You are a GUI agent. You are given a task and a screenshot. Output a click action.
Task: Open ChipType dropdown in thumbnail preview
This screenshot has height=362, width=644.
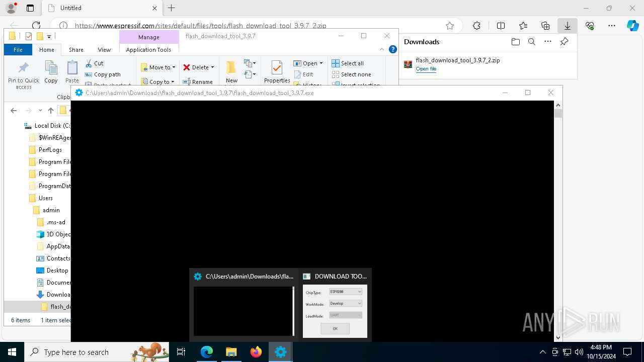tap(346, 292)
